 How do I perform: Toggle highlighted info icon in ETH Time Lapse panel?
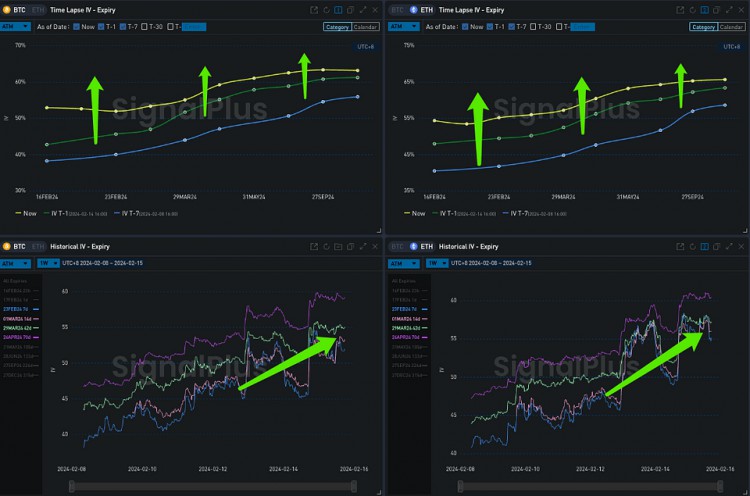[705, 10]
